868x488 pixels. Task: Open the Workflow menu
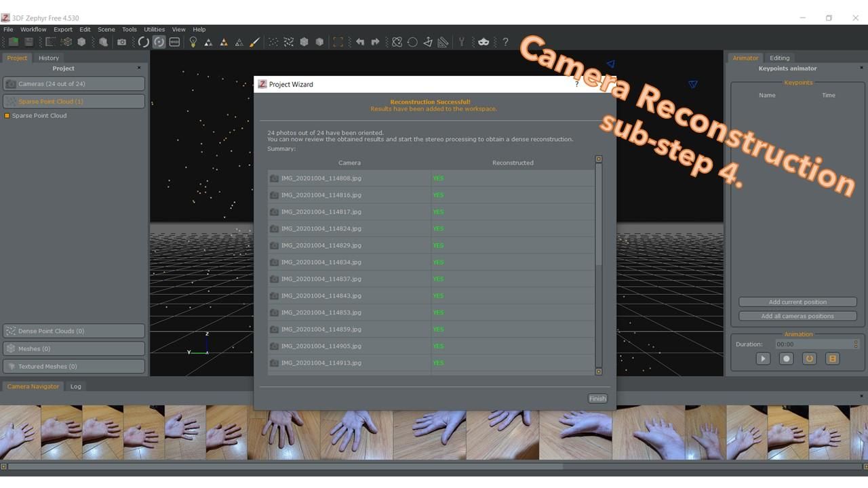[33, 29]
